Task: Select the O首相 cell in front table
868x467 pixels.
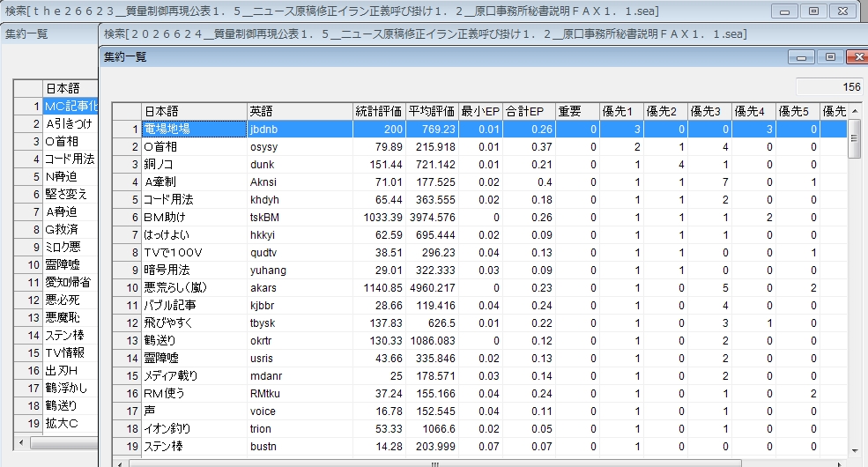Action: [x=194, y=146]
